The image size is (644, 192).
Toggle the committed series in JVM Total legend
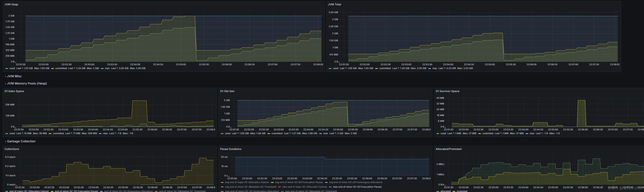point(385,68)
